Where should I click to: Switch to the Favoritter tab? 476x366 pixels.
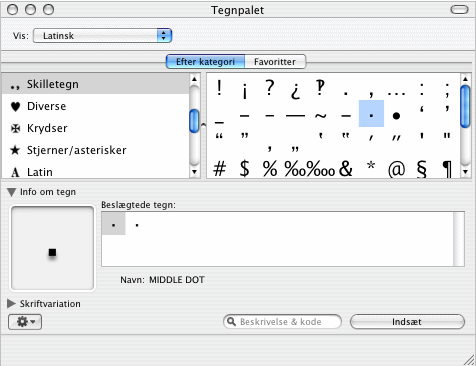(x=275, y=62)
